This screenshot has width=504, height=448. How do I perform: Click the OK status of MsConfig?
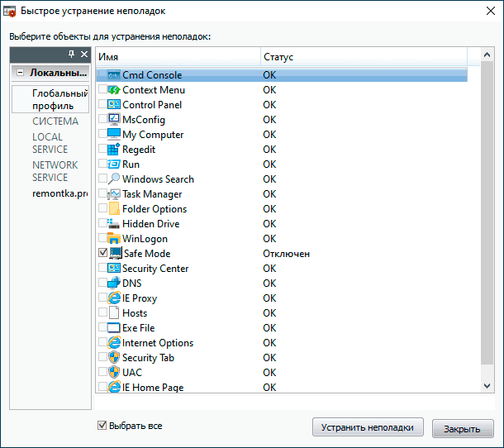[269, 120]
